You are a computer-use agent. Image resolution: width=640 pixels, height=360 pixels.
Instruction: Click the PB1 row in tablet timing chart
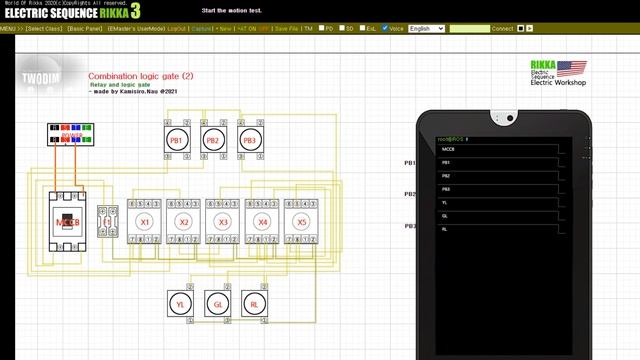pyautogui.click(x=501, y=162)
